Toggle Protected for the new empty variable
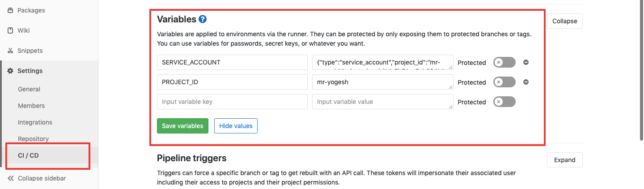This screenshot has height=189, width=644. pos(504,102)
